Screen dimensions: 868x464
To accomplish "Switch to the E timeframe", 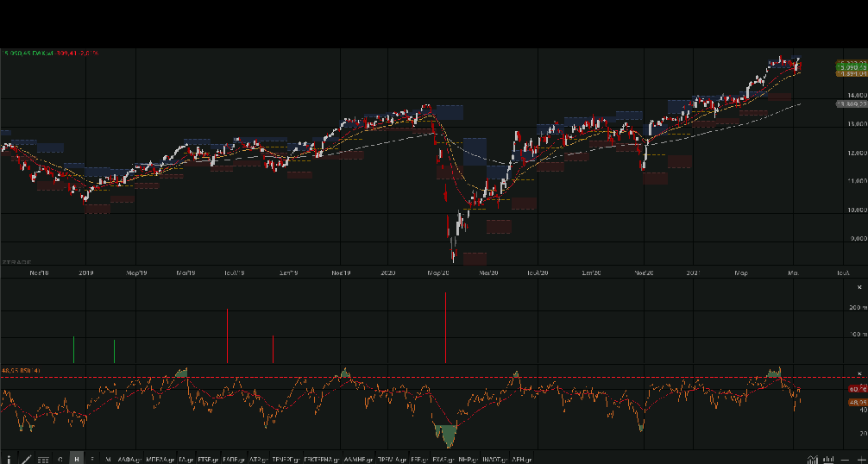I will tap(92, 459).
